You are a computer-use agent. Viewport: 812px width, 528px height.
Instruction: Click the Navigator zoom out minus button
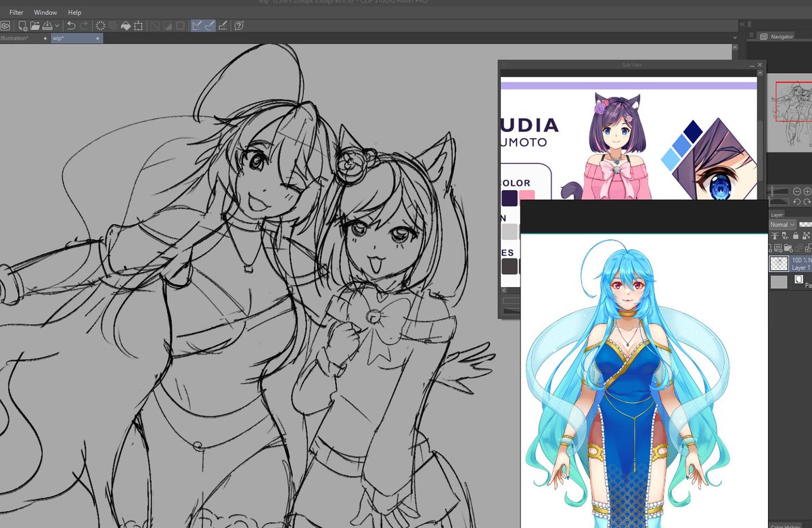click(x=796, y=192)
